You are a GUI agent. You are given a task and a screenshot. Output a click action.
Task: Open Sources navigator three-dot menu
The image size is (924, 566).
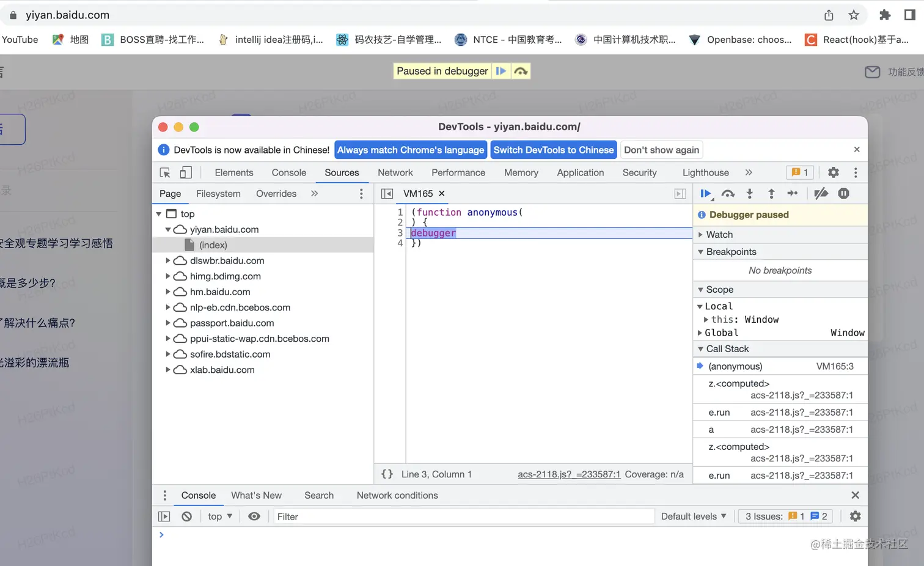tap(361, 194)
